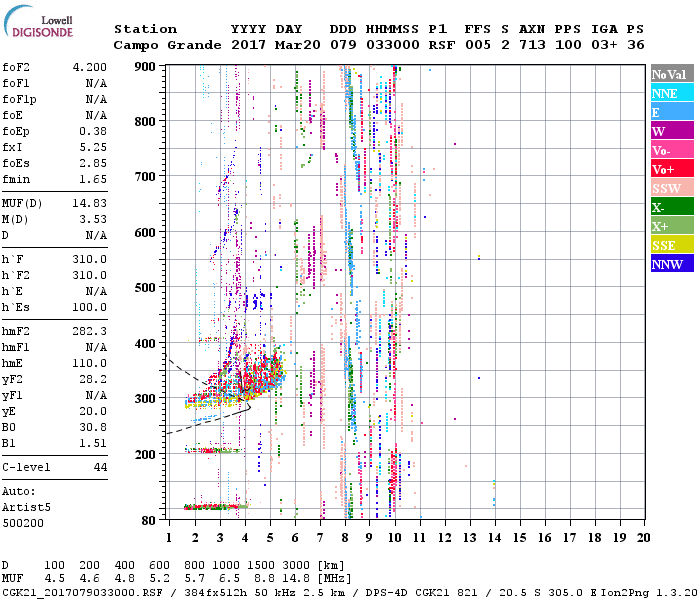Select the X+ light green legend swatch
This screenshot has height=600, width=700.
tap(672, 225)
